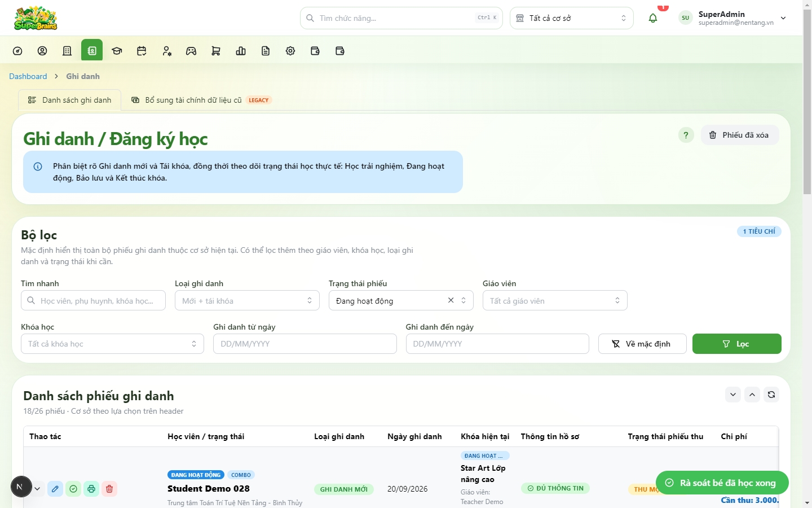Open 'Phiếu đã xóa' deleted slips

(x=740, y=135)
